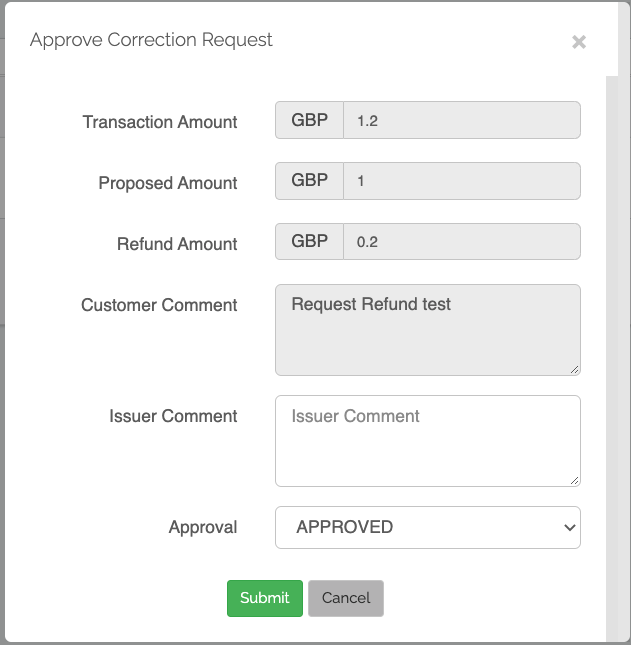Close the dialog using the X icon
The height and width of the screenshot is (645, 631).
pos(578,42)
